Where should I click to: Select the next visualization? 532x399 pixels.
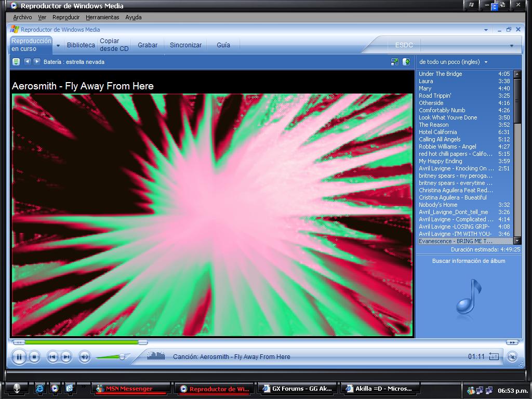coord(37,62)
